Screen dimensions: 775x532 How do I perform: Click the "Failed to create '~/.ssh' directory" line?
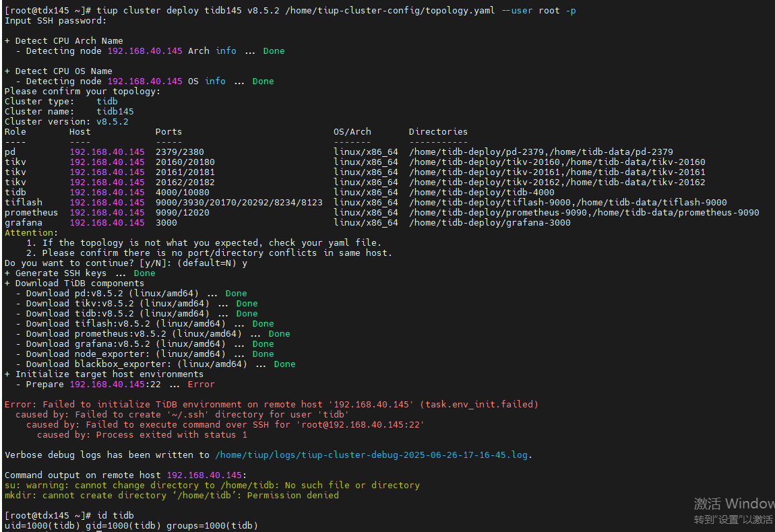[x=183, y=415]
